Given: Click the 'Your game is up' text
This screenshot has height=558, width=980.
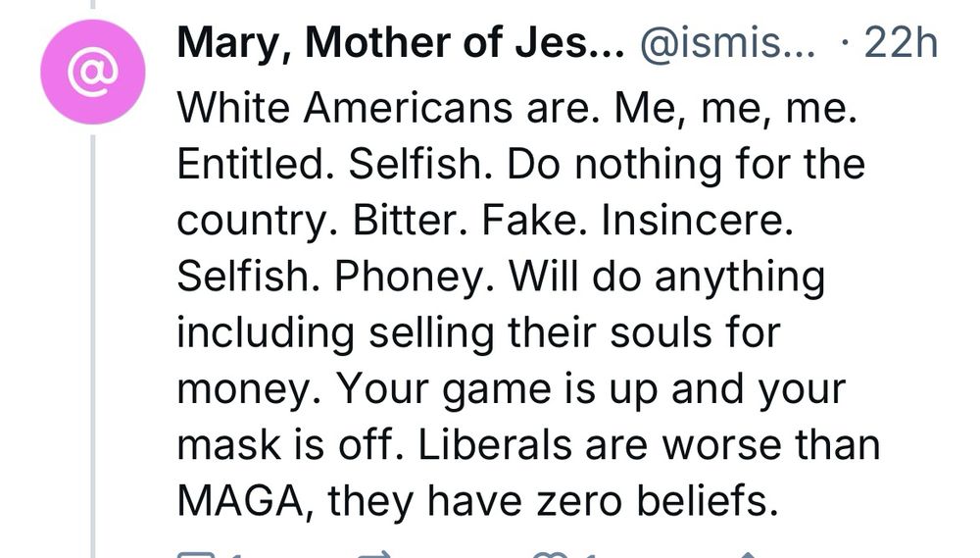Looking at the screenshot, I should pos(498,389).
